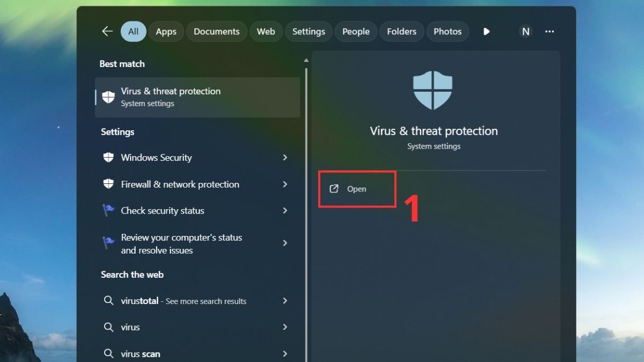This screenshot has height=362, width=644.
Task: Click the Virus & threat protection shield icon
Action: click(x=108, y=97)
